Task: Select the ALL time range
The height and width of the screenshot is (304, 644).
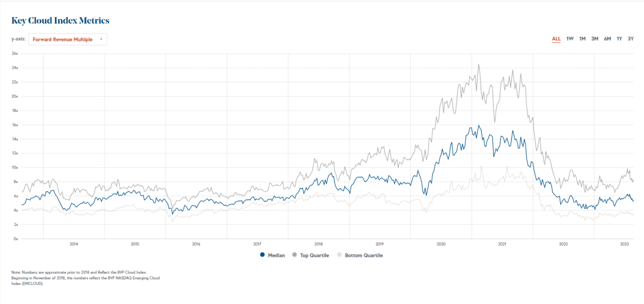Action: [556, 39]
